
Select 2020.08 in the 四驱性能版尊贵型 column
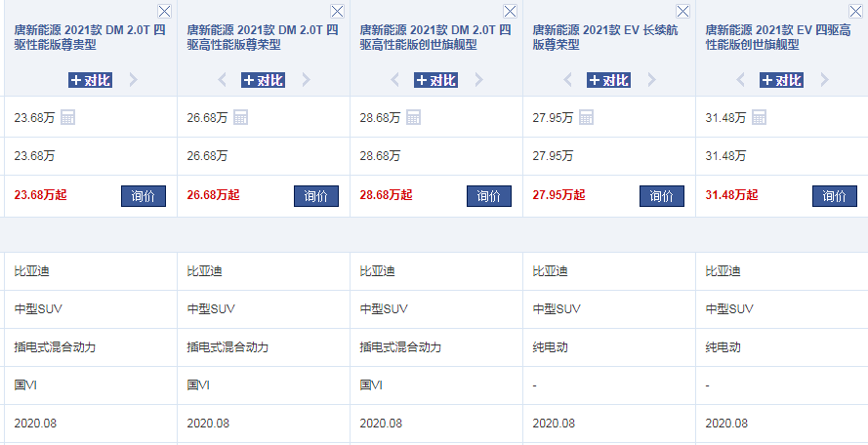tap(35, 424)
